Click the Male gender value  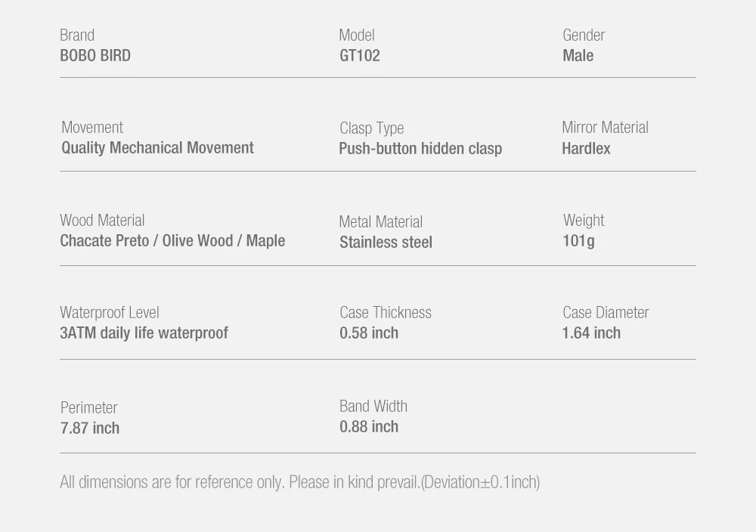click(x=578, y=56)
